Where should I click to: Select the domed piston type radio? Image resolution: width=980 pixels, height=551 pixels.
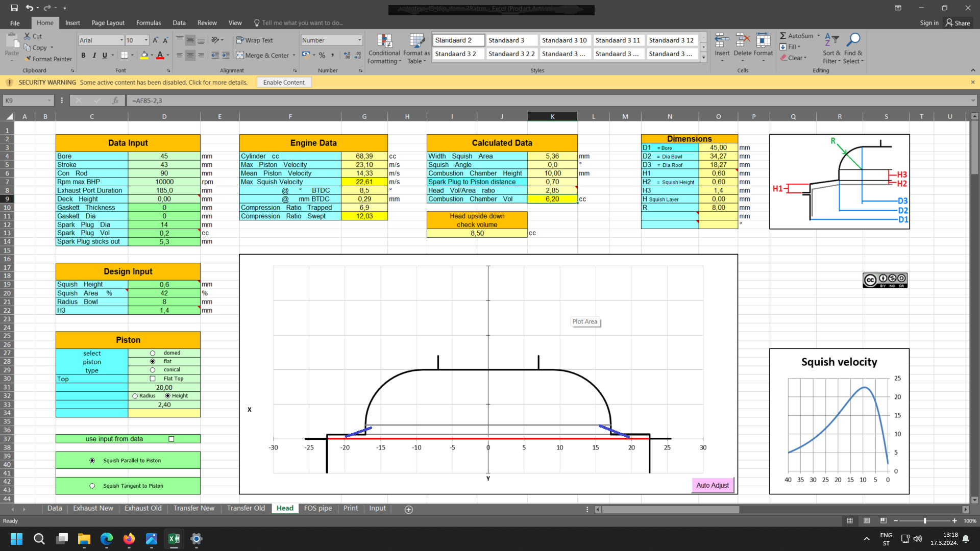(152, 353)
